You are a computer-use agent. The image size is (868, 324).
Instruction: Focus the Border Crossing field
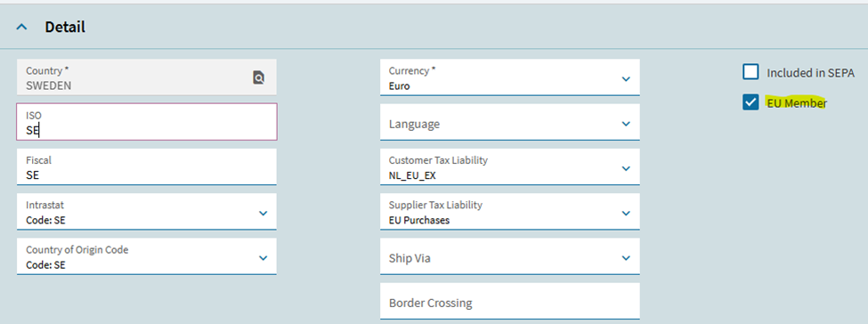click(510, 301)
